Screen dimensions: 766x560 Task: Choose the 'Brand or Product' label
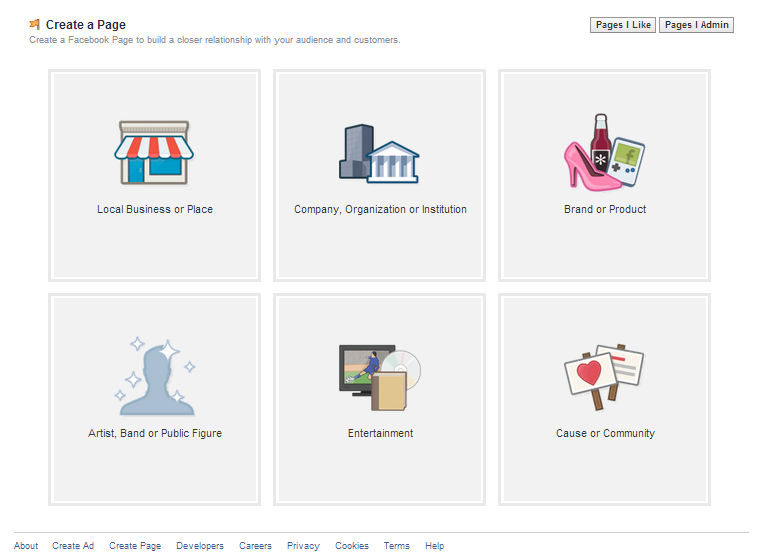click(605, 209)
